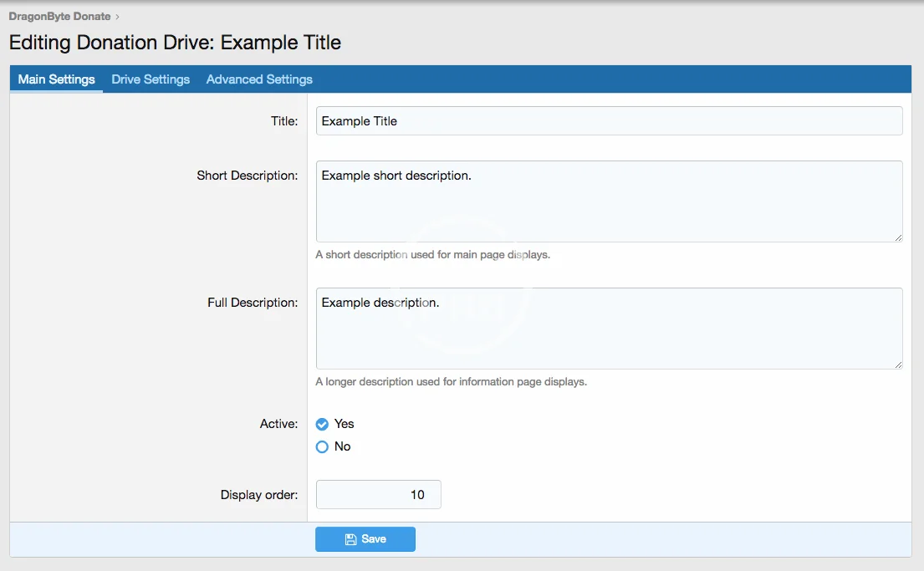
Task: Grab the Full Description textarea resize handle
Action: (898, 365)
